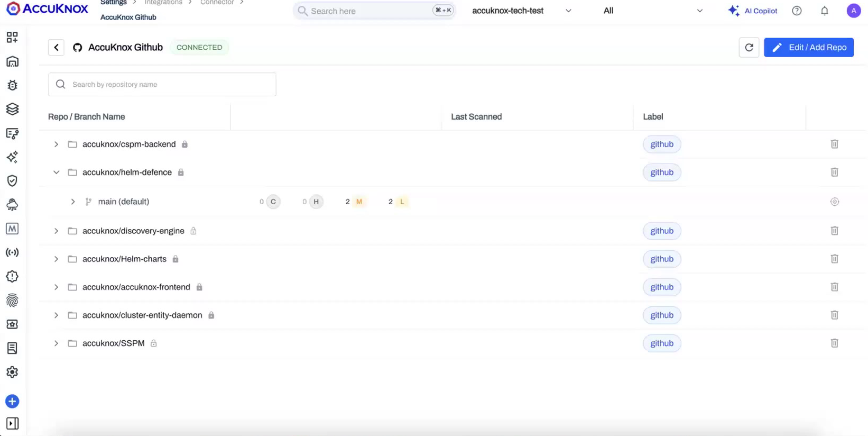Go to Integrations in the breadcrumb
The height and width of the screenshot is (436, 868).
tap(163, 3)
